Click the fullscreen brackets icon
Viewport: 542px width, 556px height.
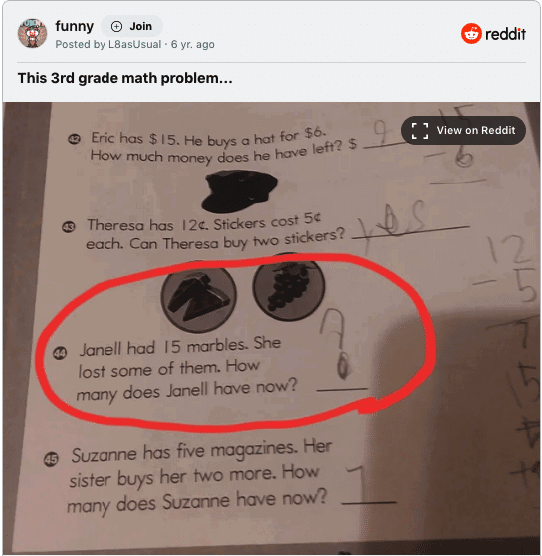[420, 130]
